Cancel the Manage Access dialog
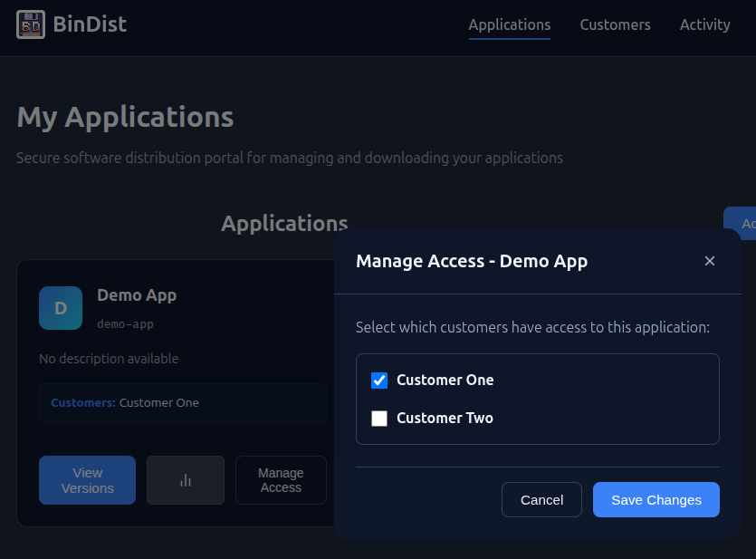Image resolution: width=756 pixels, height=559 pixels. [x=541, y=500]
